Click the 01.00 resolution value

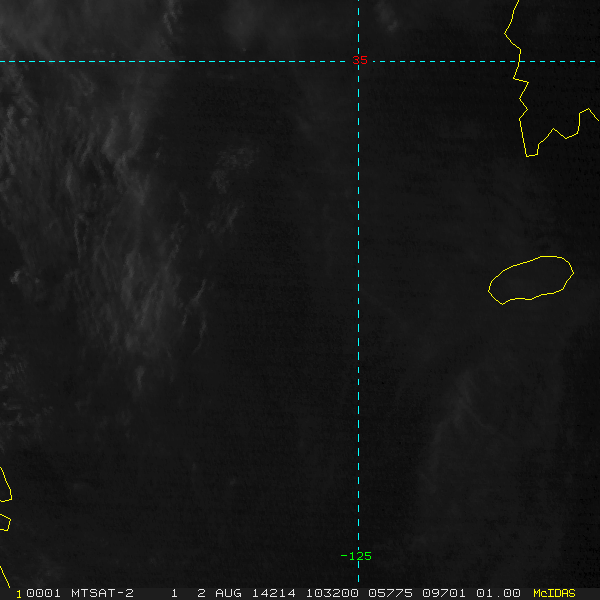(498, 593)
